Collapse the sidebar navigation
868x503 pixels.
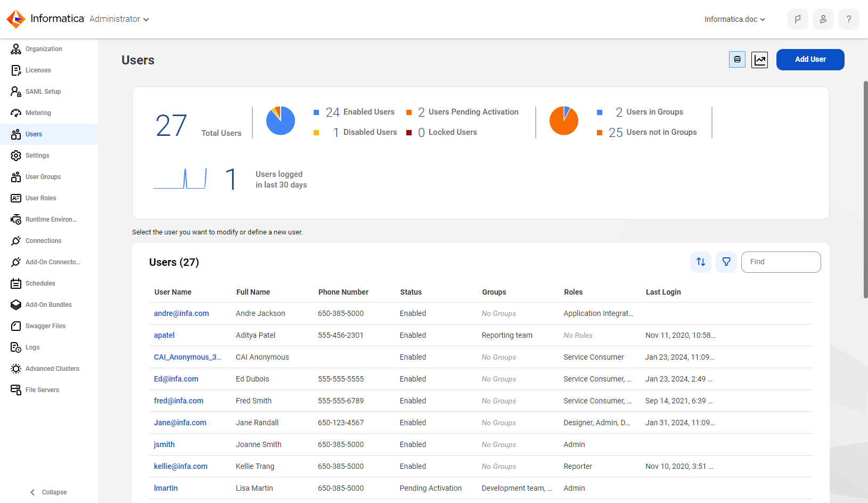48,492
